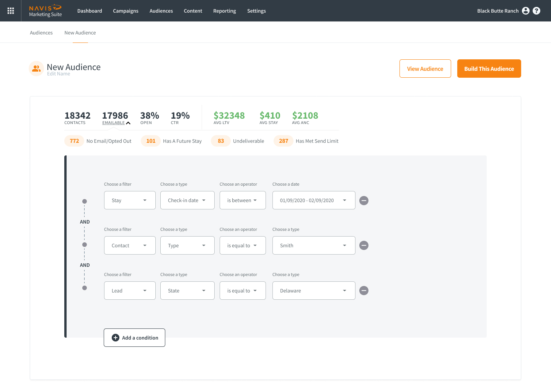Remove the Lead state condition row

(364, 291)
